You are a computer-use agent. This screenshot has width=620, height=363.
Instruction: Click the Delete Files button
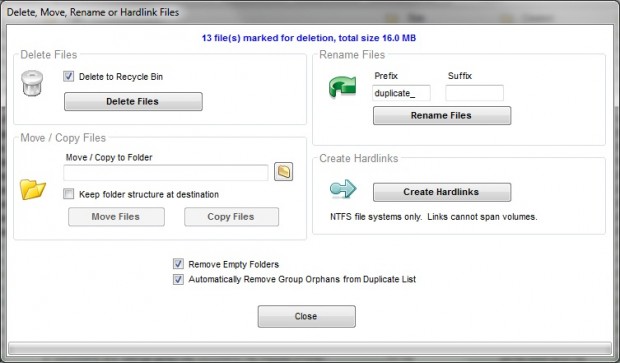[x=133, y=102]
